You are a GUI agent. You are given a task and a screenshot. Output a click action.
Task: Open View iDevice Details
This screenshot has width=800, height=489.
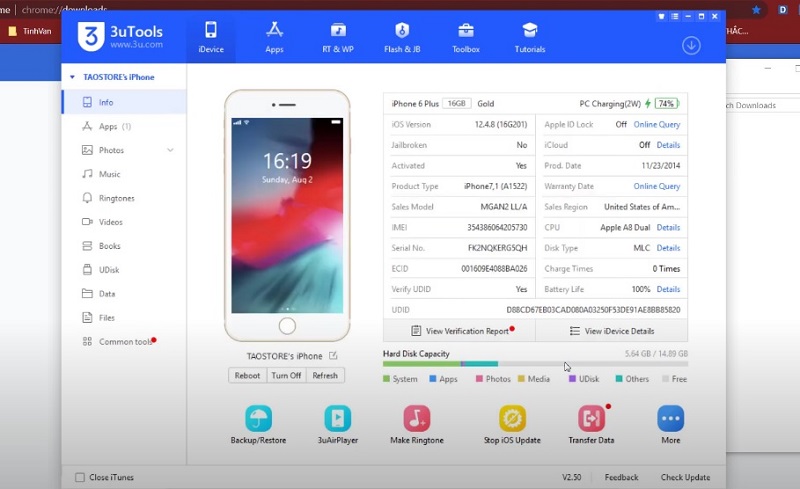pyautogui.click(x=612, y=331)
